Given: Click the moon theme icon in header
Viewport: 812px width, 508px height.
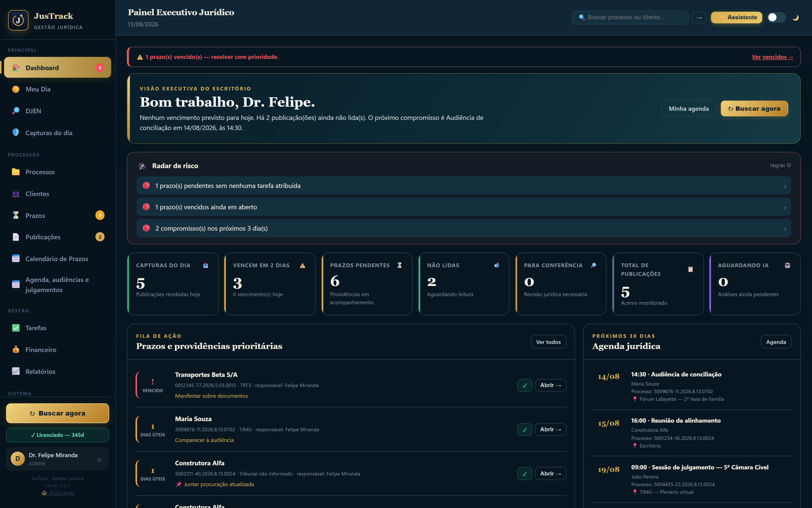Looking at the screenshot, I should 796,18.
